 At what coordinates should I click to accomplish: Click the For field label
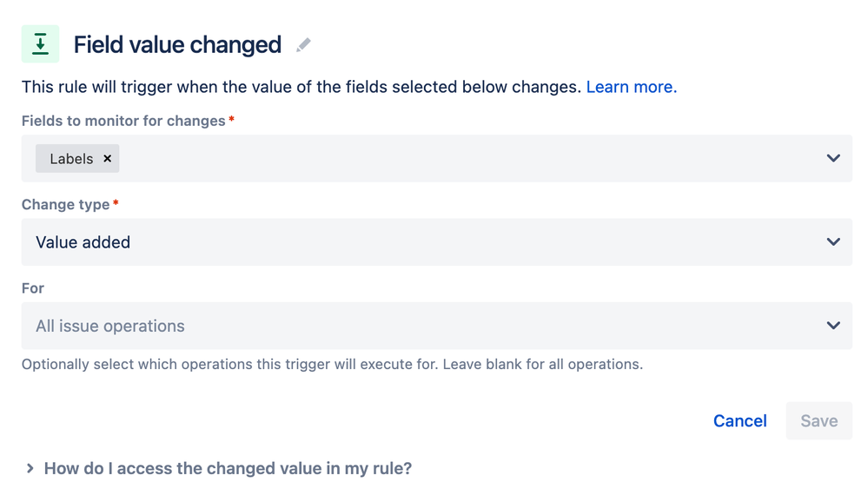(x=33, y=287)
